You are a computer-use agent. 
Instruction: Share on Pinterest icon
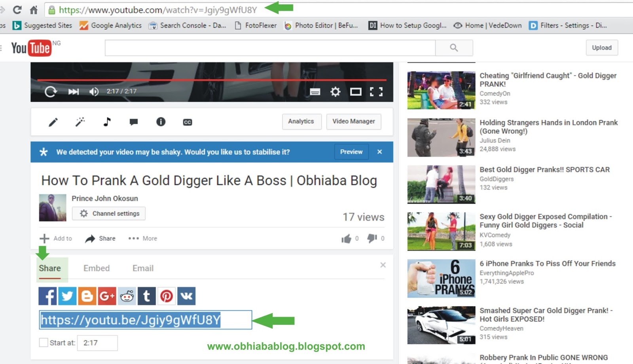[167, 296]
